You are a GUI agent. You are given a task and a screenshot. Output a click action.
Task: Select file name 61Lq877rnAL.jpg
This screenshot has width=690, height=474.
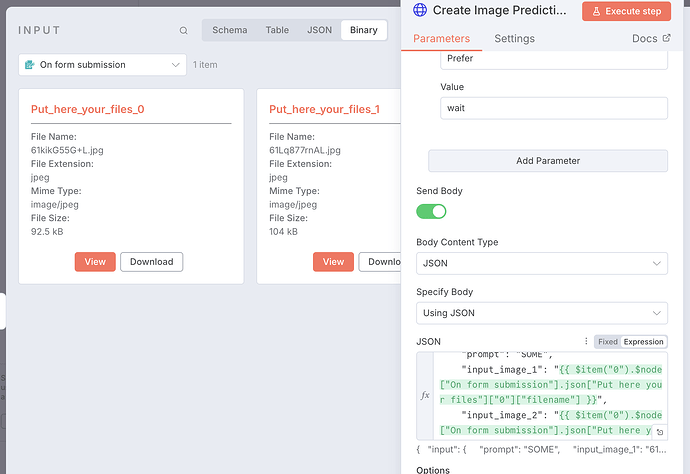point(305,150)
